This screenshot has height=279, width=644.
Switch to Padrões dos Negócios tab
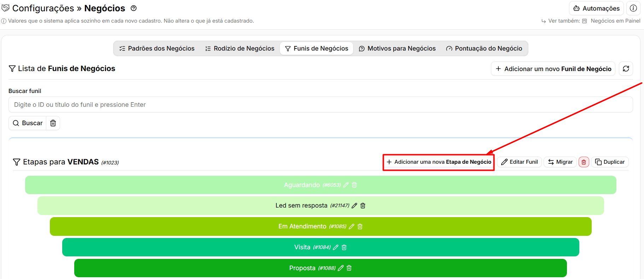click(157, 48)
